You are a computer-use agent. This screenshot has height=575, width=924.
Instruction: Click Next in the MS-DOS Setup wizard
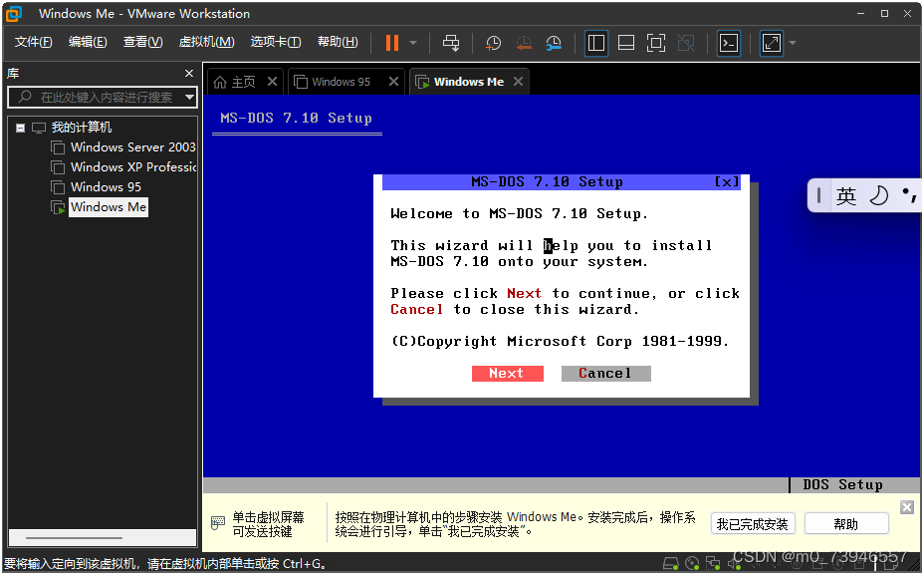tap(508, 374)
